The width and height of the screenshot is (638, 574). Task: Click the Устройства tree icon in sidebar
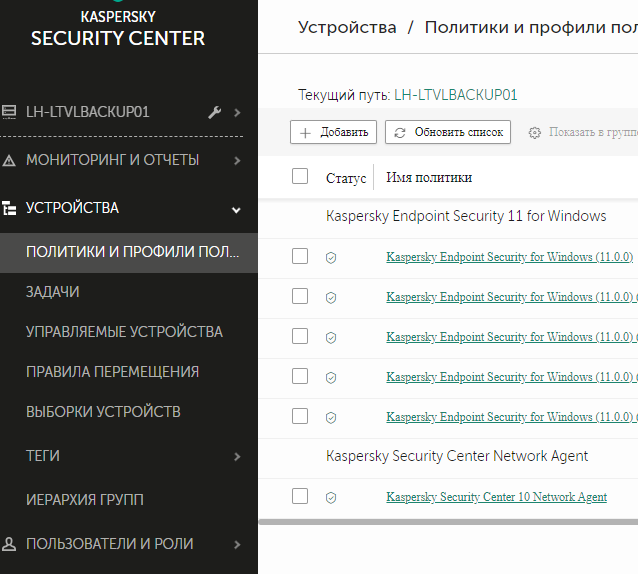9,209
